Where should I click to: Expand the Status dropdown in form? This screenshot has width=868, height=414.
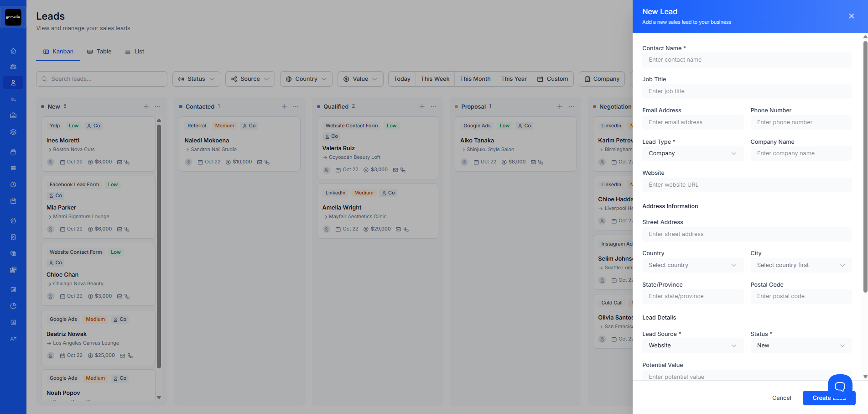[x=801, y=346]
